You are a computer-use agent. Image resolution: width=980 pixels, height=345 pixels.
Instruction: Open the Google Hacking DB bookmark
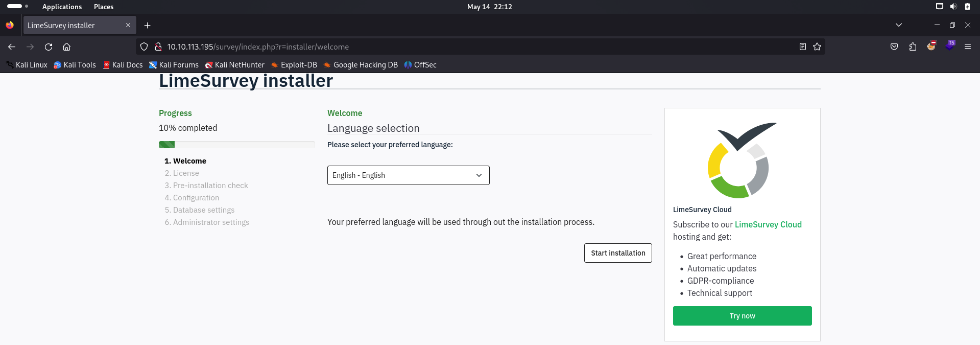(x=361, y=65)
